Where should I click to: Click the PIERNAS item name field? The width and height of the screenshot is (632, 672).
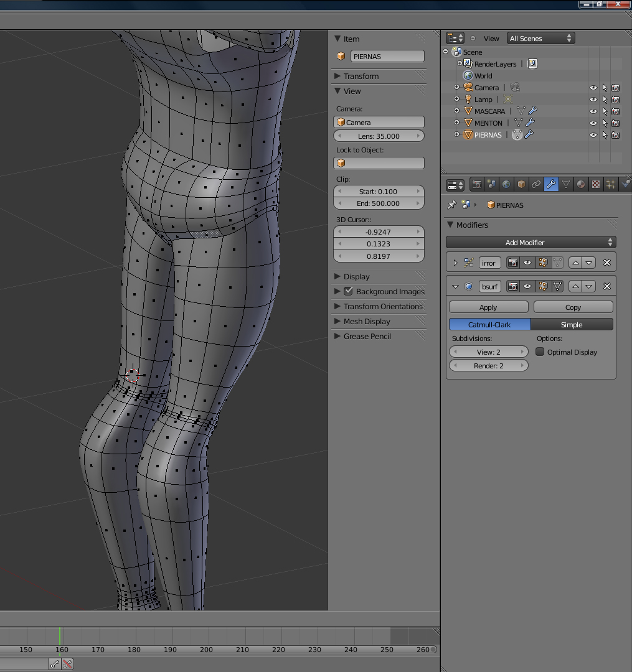click(x=387, y=56)
